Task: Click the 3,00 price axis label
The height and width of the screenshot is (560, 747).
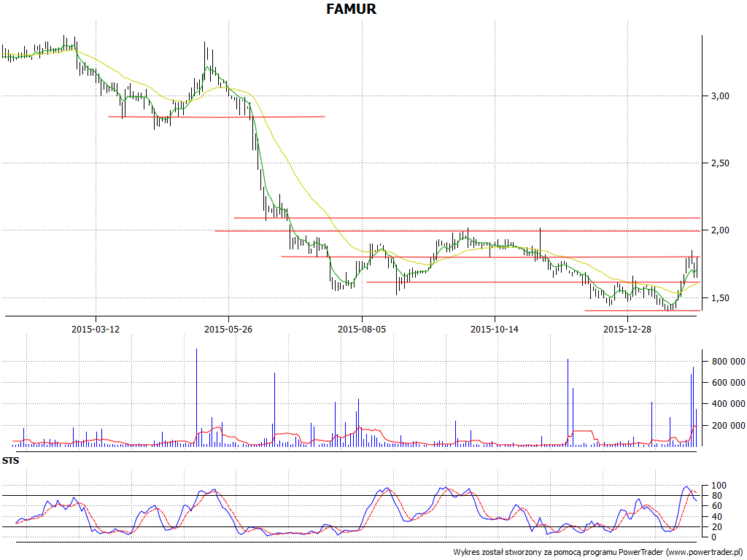Action: [x=720, y=96]
